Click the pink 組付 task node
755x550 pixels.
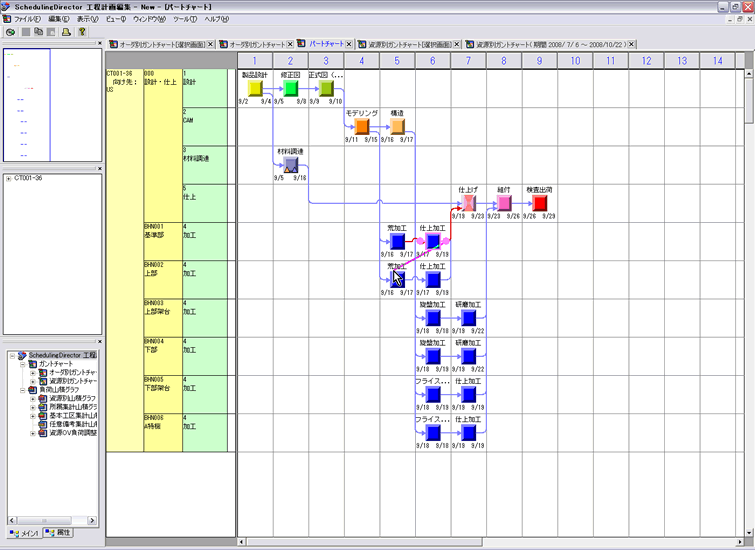(505, 203)
